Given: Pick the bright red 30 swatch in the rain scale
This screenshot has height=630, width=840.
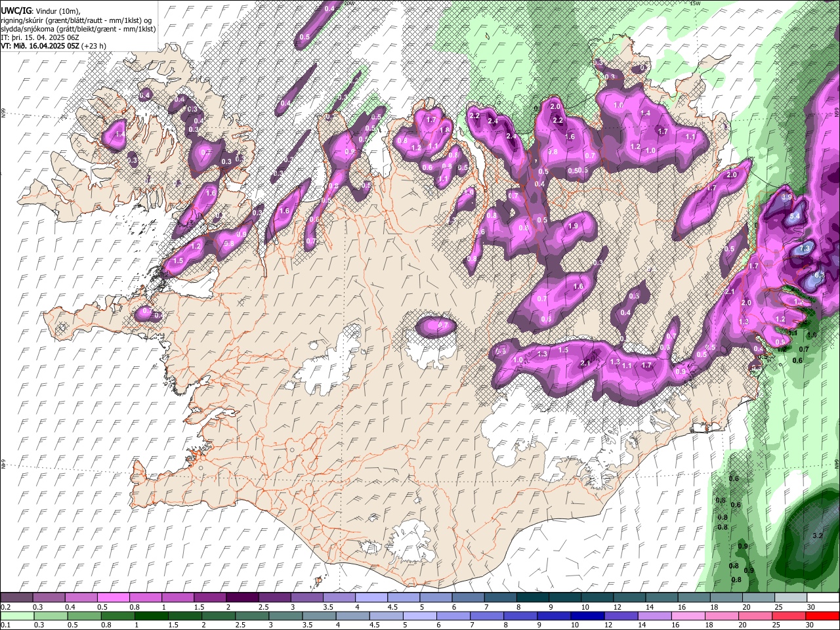Looking at the screenshot, I should point(822,616).
